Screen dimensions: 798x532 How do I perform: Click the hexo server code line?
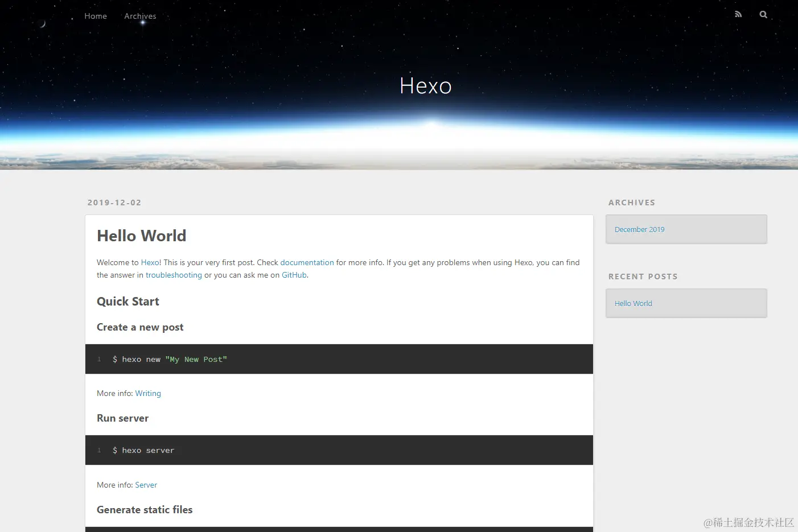(143, 450)
